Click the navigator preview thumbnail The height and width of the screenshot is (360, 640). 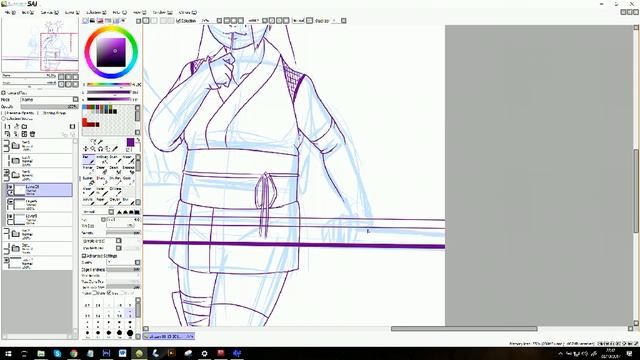click(40, 45)
